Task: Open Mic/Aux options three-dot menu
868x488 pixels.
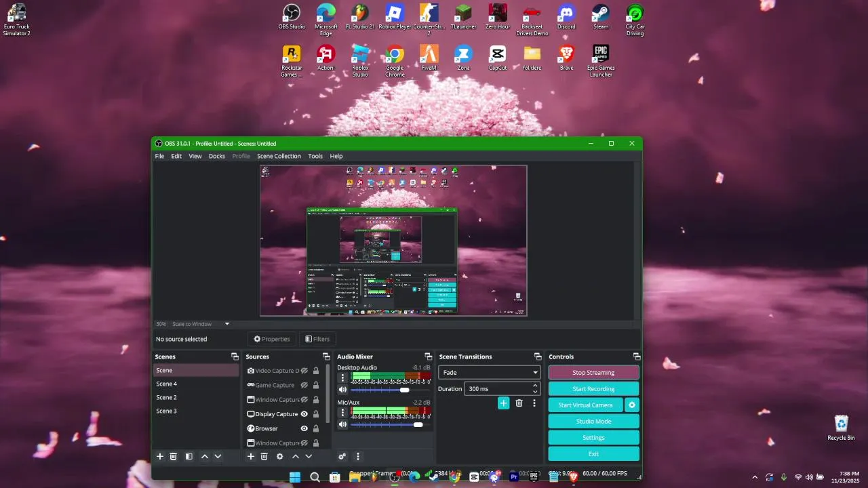Action: tap(342, 412)
